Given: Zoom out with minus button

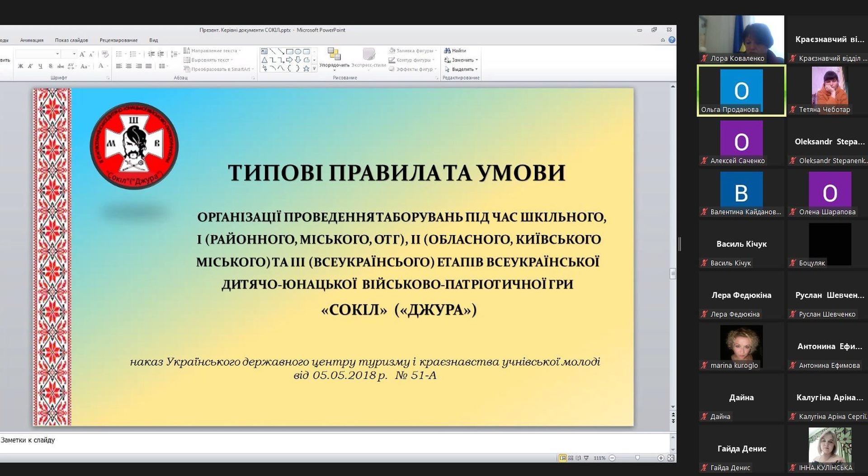Looking at the screenshot, I should 612,458.
